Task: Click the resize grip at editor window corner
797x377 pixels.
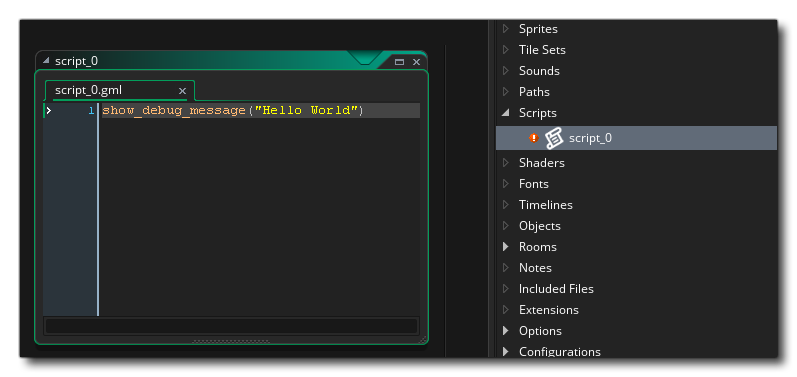Action: [422, 340]
